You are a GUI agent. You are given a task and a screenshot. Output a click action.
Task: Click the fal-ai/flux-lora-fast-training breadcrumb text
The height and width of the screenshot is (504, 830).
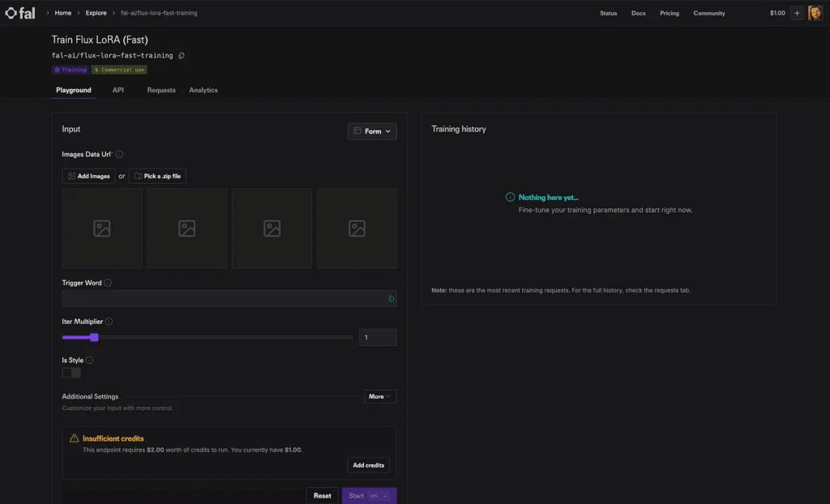159,13
